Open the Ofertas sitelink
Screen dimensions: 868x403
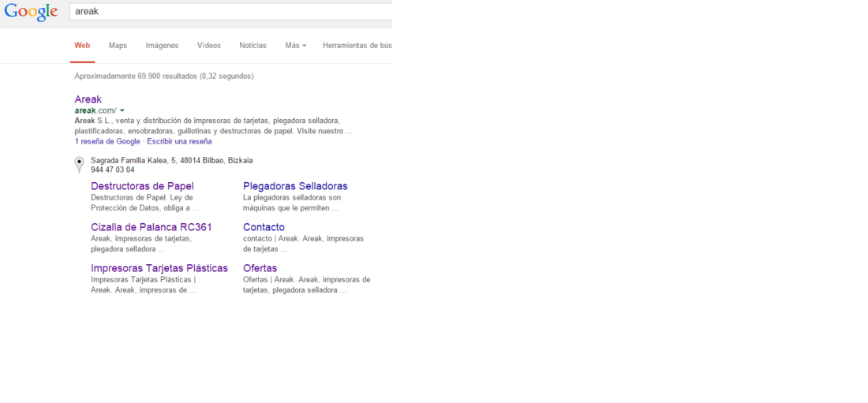(260, 268)
